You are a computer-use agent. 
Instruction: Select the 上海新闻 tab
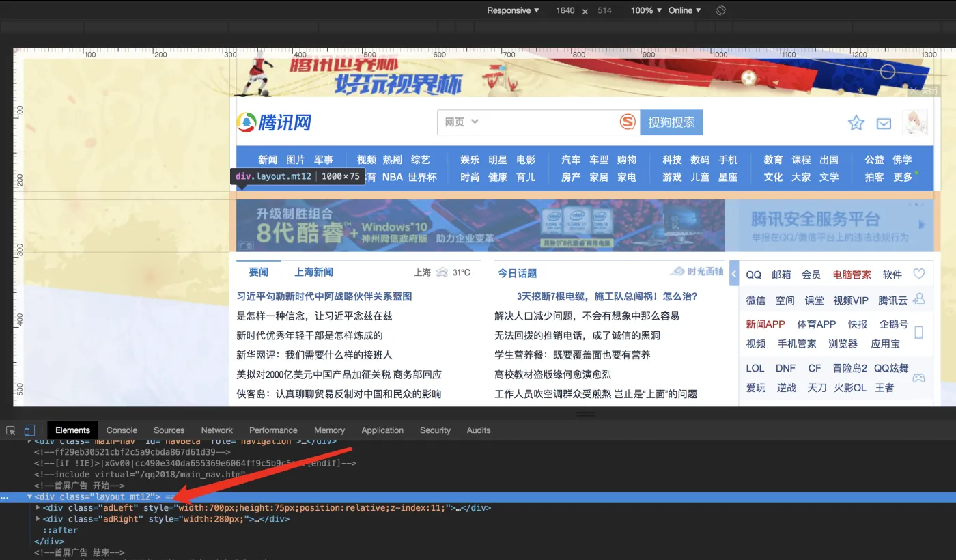tap(313, 272)
